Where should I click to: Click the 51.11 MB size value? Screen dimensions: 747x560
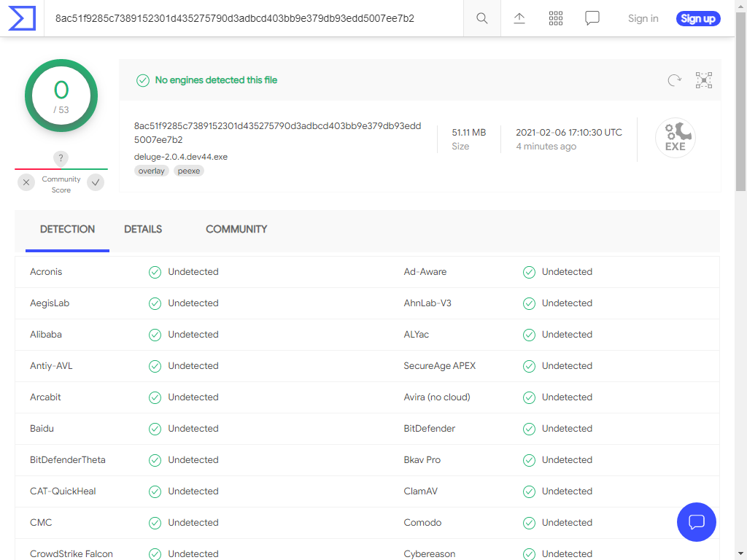pyautogui.click(x=469, y=133)
